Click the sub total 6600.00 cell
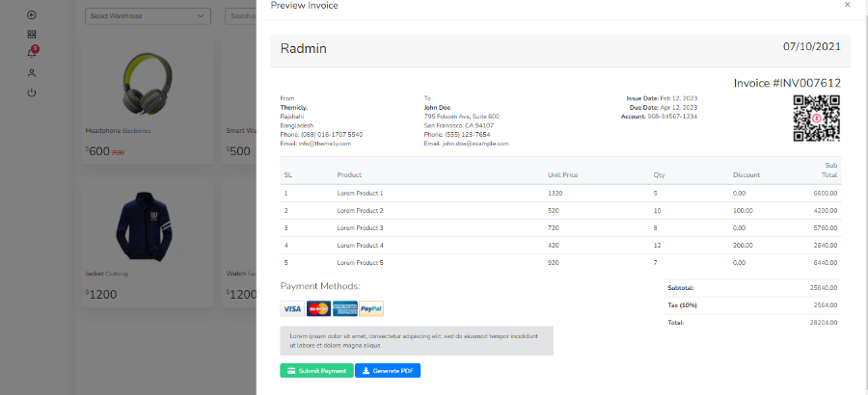The height and width of the screenshot is (395, 868). pyautogui.click(x=826, y=193)
